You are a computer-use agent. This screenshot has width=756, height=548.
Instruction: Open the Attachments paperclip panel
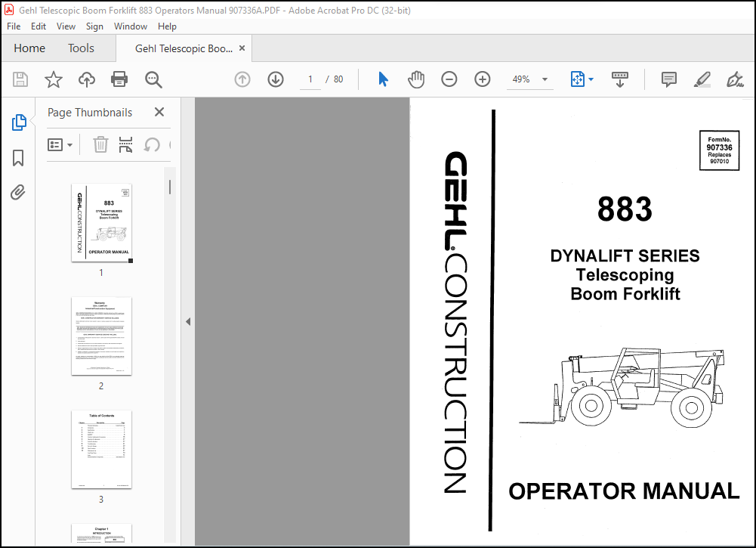pos(18,193)
